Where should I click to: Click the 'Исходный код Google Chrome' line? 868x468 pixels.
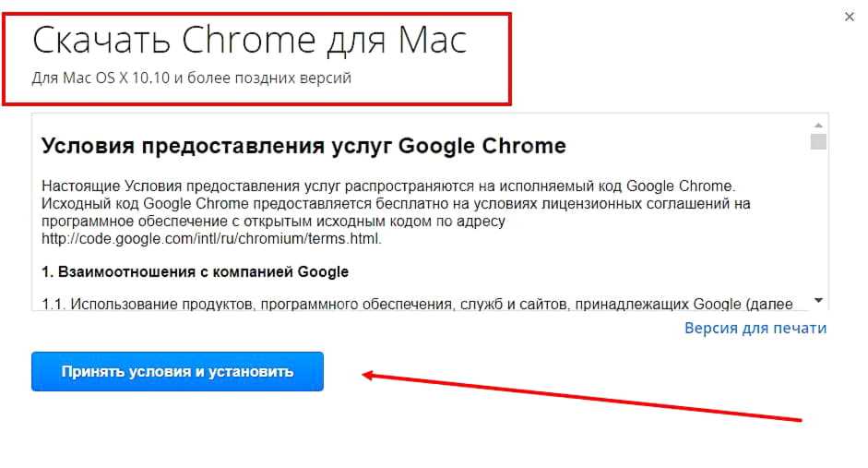396,203
